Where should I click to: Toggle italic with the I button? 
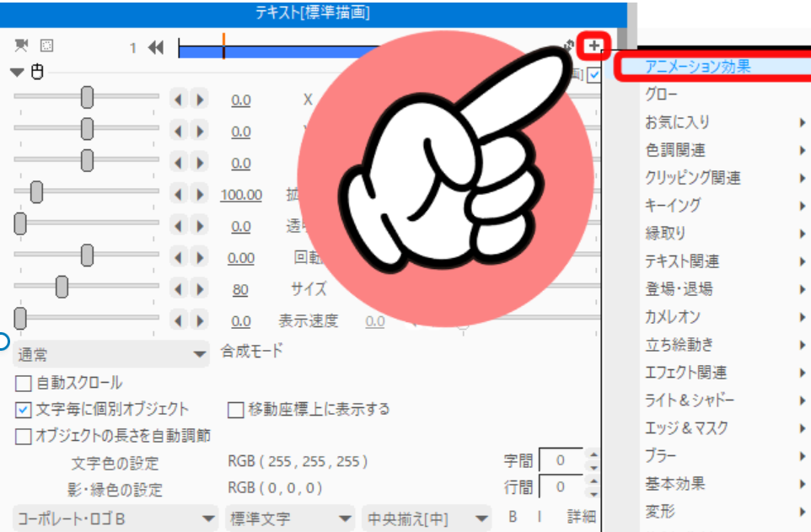pos(540,517)
